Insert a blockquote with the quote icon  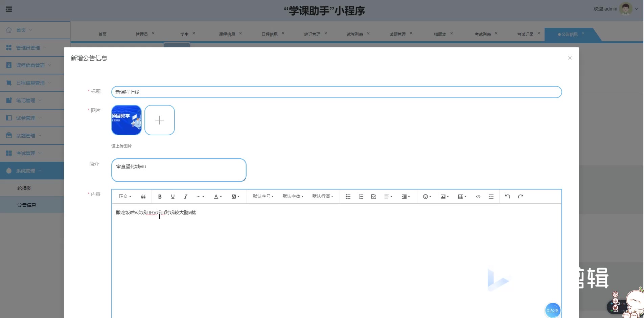143,197
